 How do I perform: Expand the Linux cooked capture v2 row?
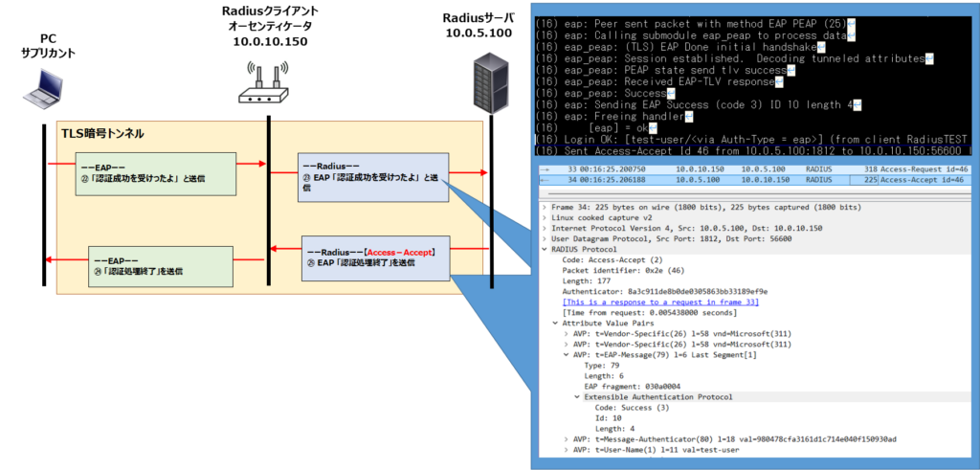click(545, 218)
